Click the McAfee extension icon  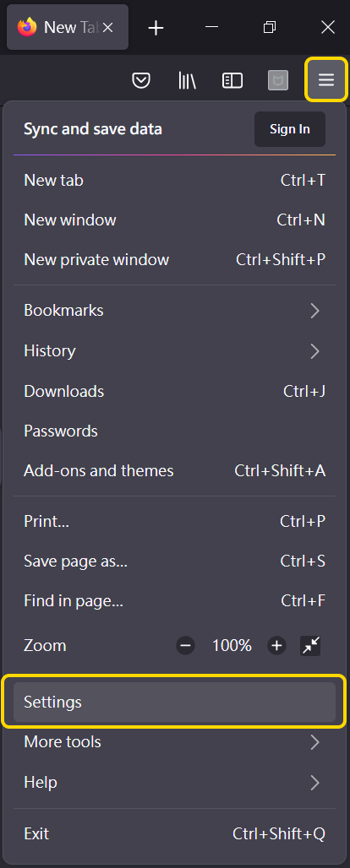click(x=278, y=81)
